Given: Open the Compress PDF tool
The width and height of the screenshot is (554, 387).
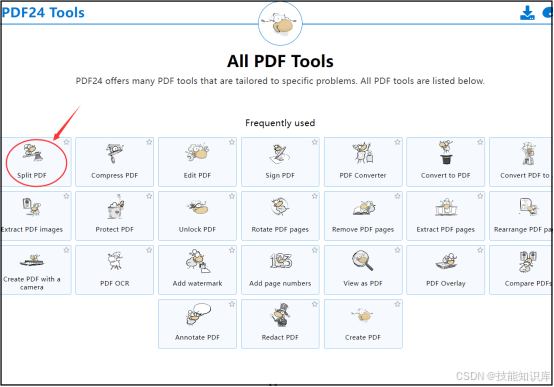Looking at the screenshot, I should [x=114, y=162].
